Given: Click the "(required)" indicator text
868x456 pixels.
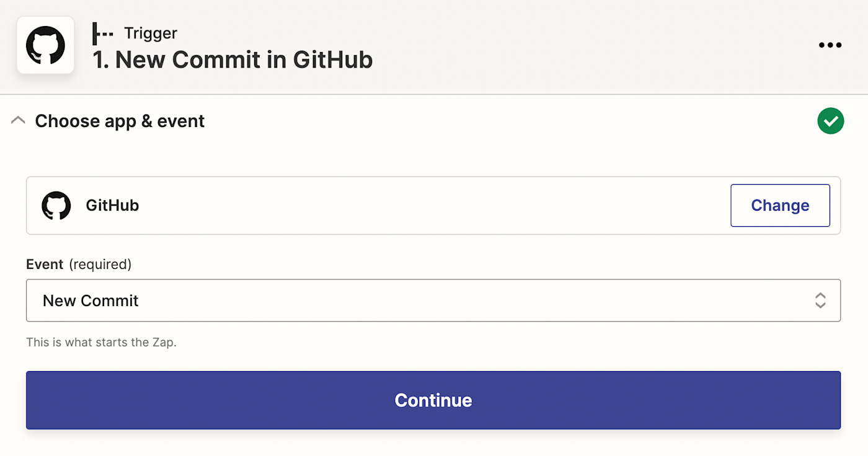Looking at the screenshot, I should pyautogui.click(x=100, y=265).
